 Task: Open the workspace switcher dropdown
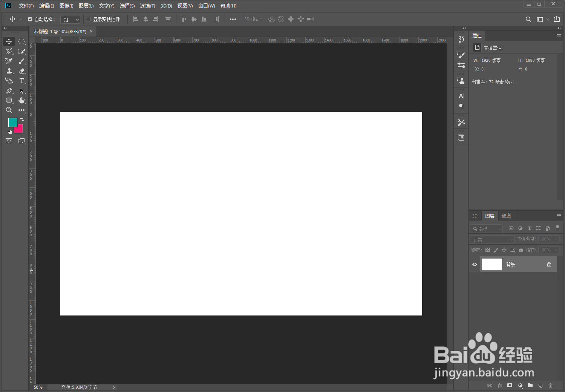point(542,19)
